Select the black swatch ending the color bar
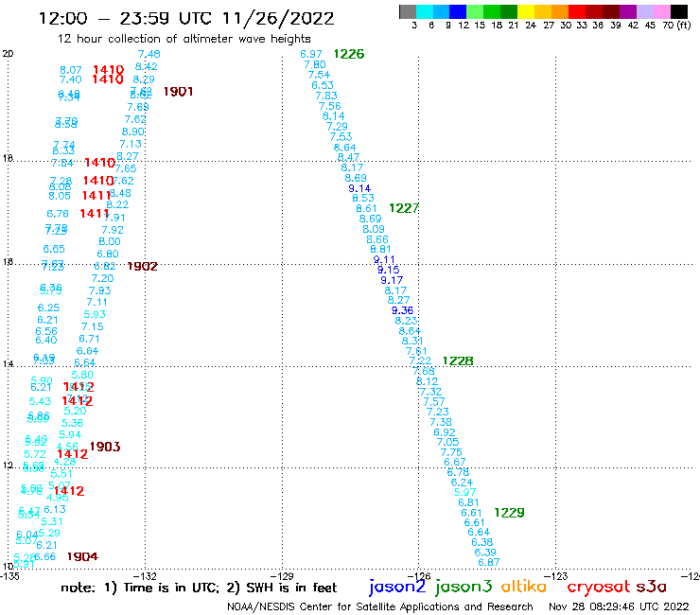The height and width of the screenshot is (615, 700). pyautogui.click(x=678, y=11)
